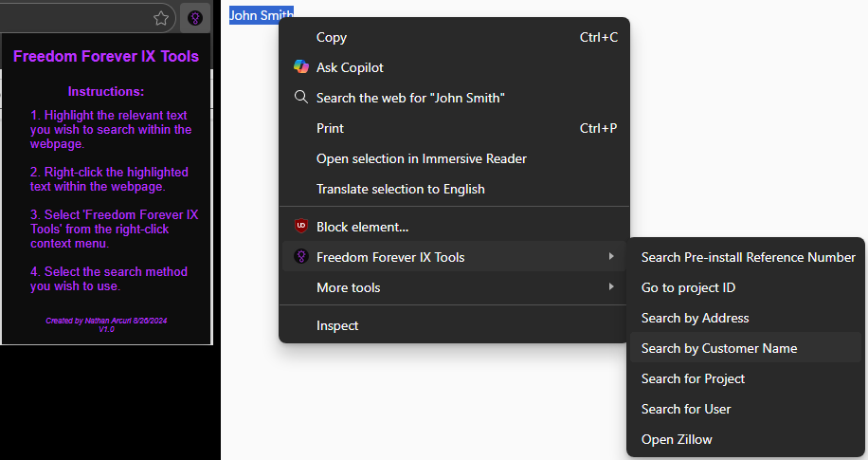Image resolution: width=868 pixels, height=460 pixels.
Task: Choose Go to project ID
Action: (688, 287)
